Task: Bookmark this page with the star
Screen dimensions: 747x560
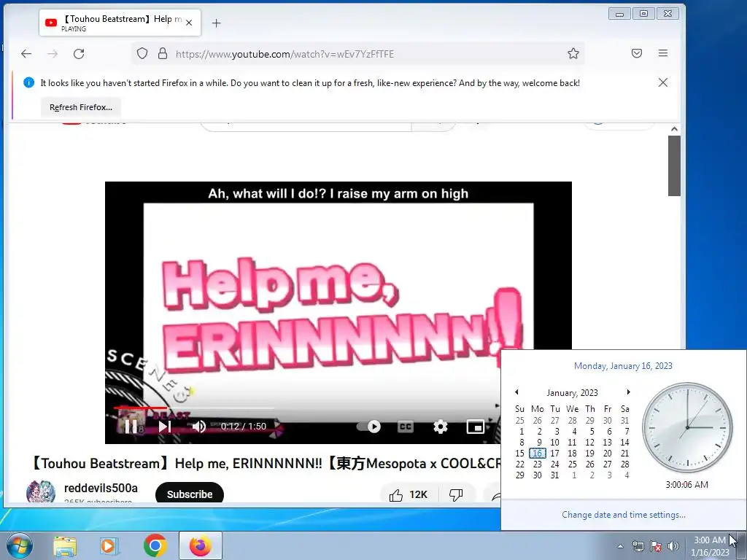Action: coord(573,53)
